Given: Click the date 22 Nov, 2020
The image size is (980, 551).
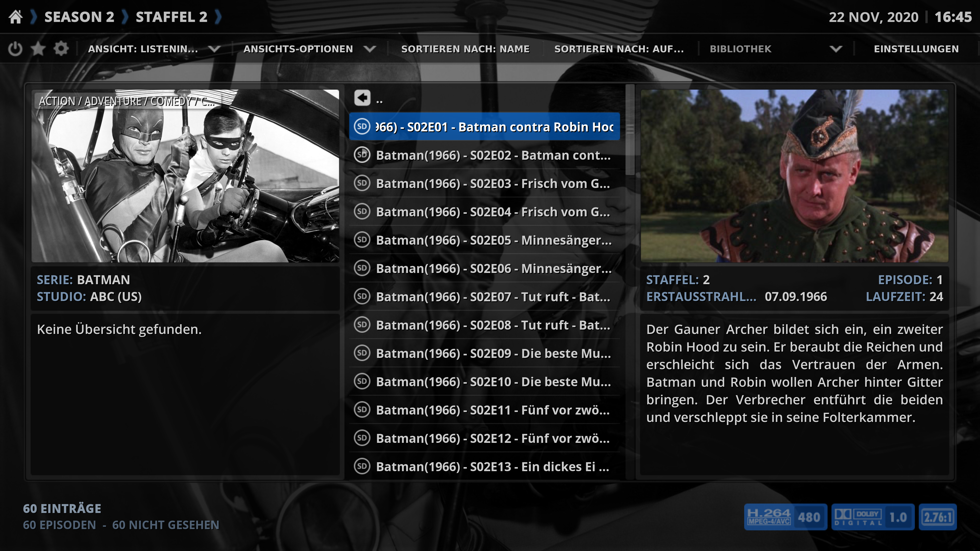Looking at the screenshot, I should click(874, 17).
